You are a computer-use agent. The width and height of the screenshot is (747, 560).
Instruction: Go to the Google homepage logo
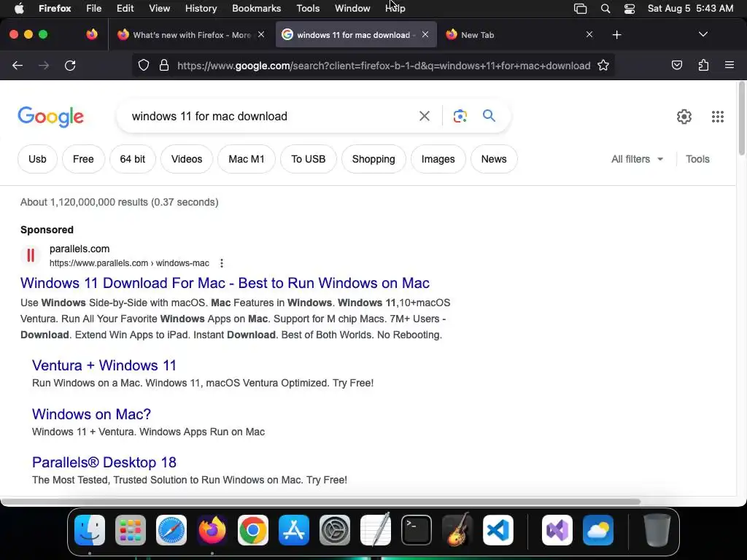pos(51,117)
